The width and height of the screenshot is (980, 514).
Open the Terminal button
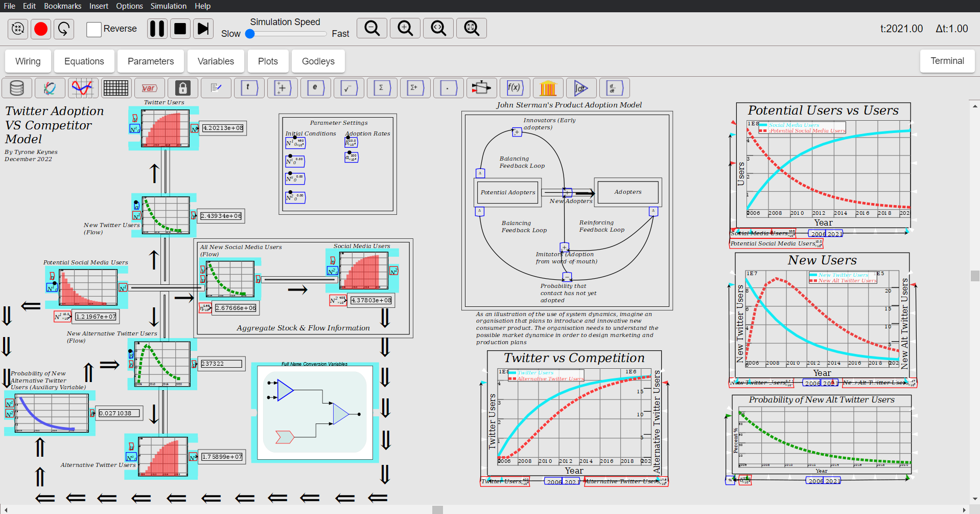click(947, 61)
